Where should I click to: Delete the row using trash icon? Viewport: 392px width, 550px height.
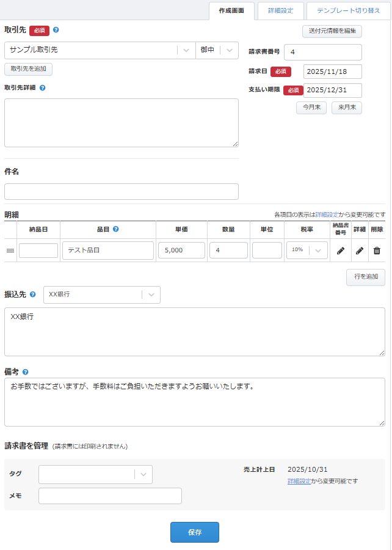coord(377,251)
